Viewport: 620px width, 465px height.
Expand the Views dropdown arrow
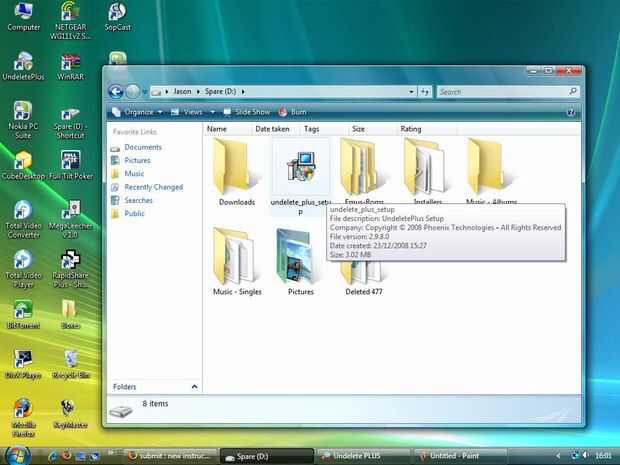[212, 112]
